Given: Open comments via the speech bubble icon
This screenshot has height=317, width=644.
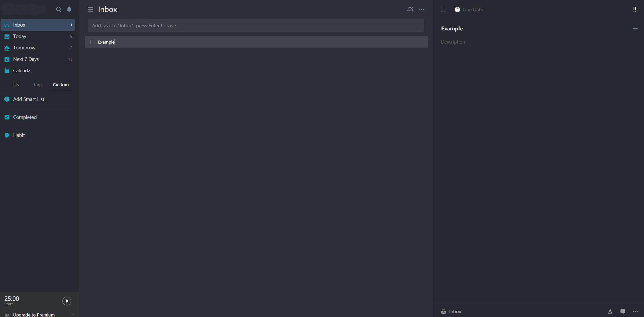Looking at the screenshot, I should point(623,311).
